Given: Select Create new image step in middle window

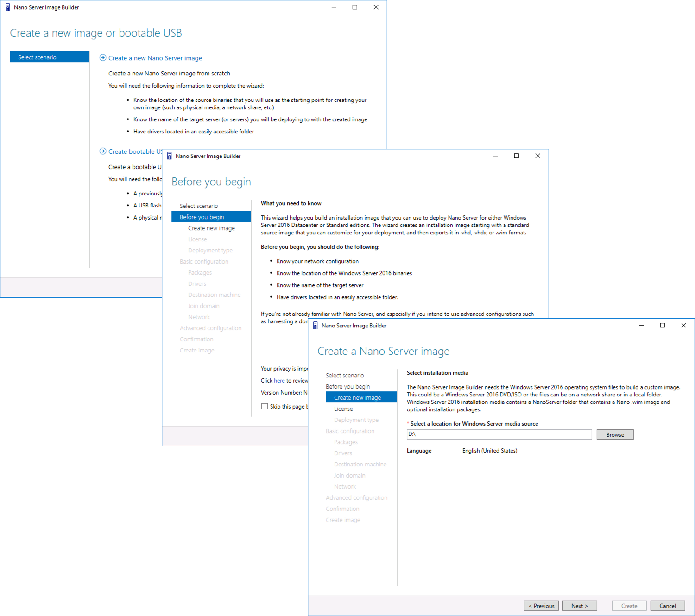Looking at the screenshot, I should point(211,228).
